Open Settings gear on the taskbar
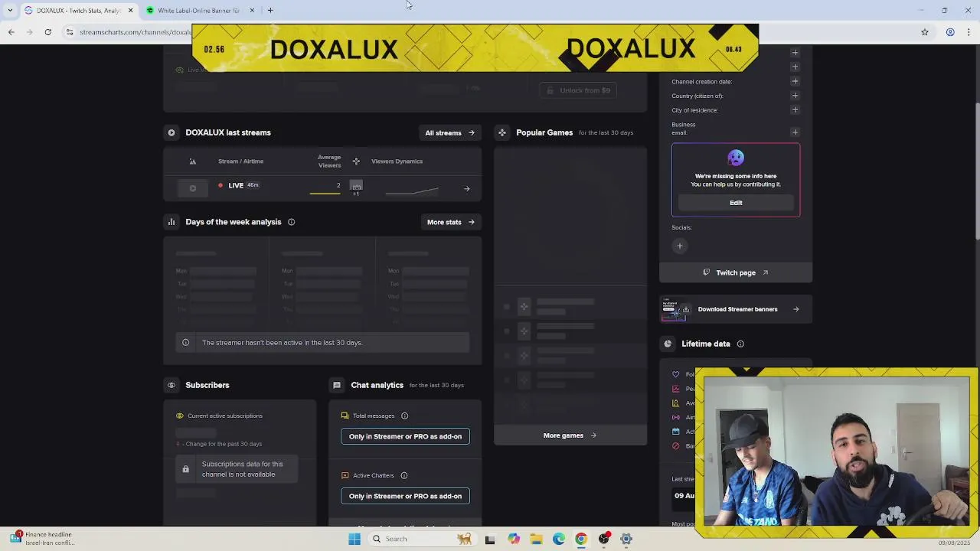The width and height of the screenshot is (980, 551). [626, 539]
